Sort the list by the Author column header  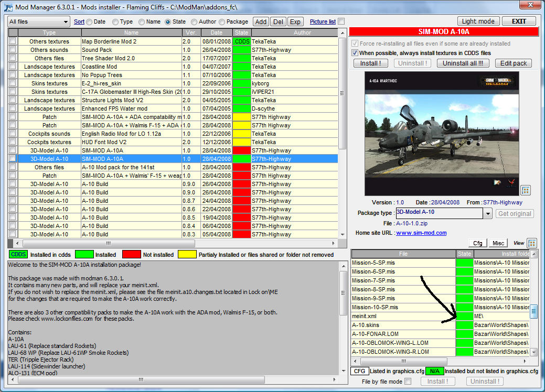tap(302, 32)
